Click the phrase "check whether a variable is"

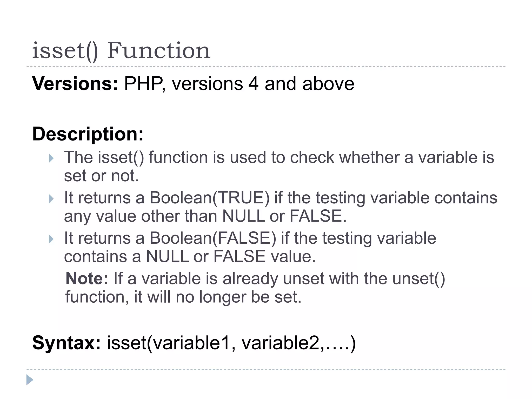[392, 157]
